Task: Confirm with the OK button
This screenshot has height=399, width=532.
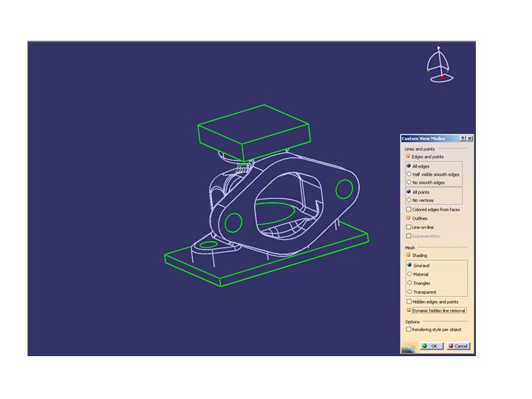Action: (432, 346)
